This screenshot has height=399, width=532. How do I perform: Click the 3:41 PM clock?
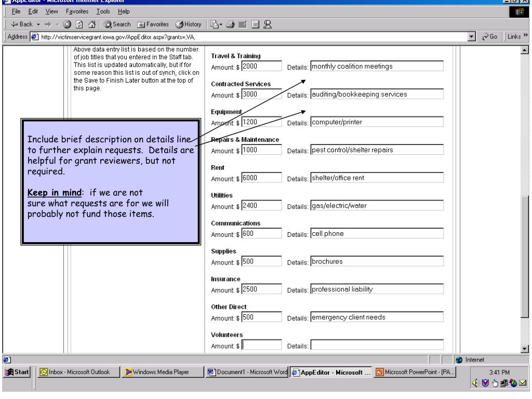(x=499, y=372)
